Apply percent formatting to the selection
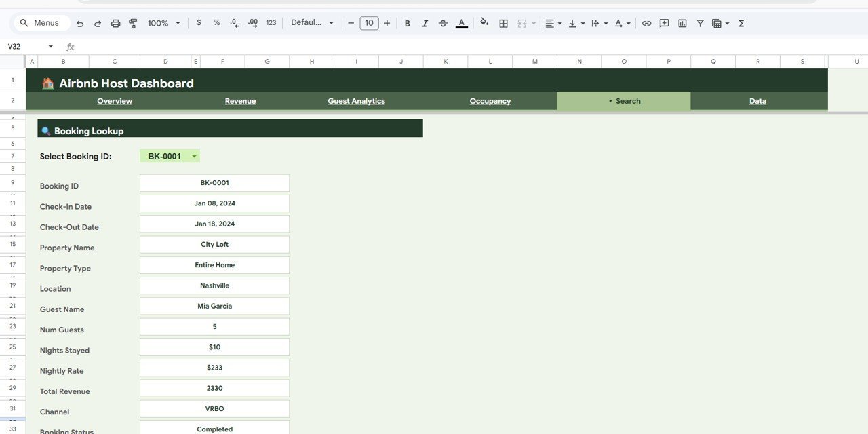This screenshot has width=868, height=434. (216, 22)
